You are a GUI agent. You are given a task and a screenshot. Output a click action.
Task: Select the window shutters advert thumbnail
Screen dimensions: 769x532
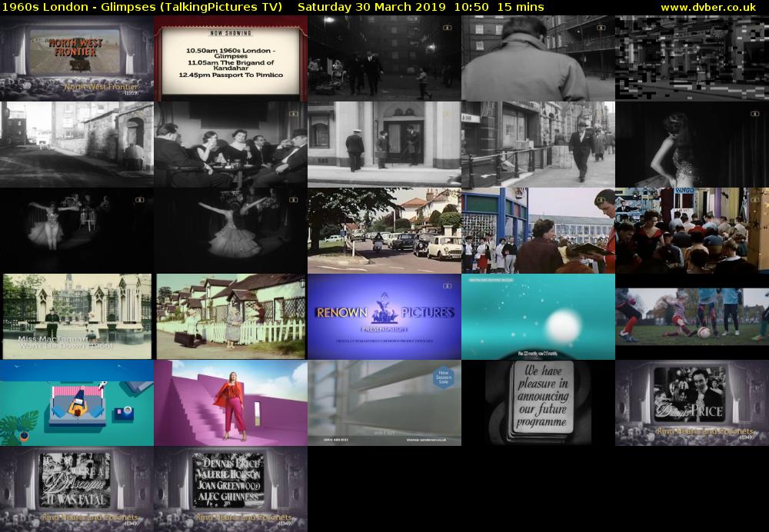pos(384,403)
